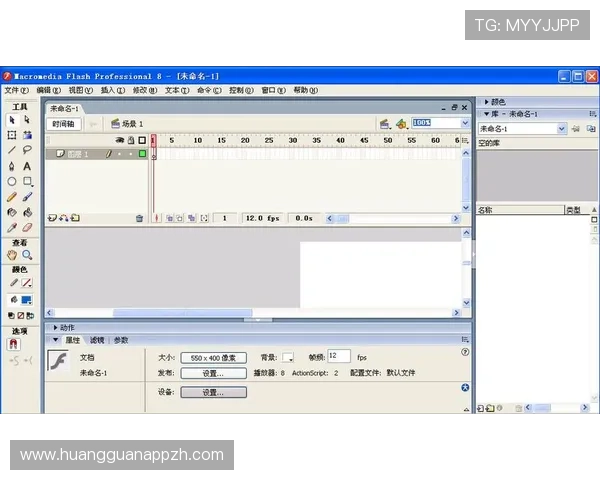
Task: Switch to the 滤镜 tab
Action: coord(97,340)
